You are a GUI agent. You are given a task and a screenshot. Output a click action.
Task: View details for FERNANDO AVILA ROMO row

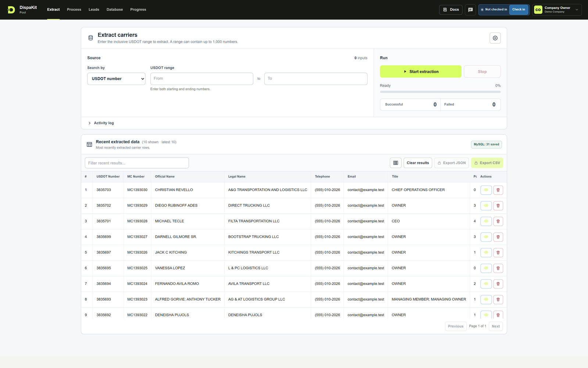pos(486,284)
